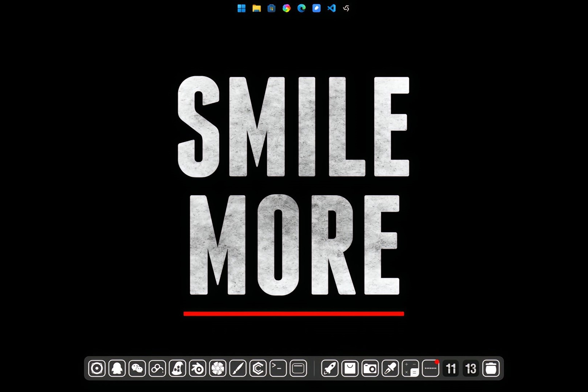Launch QQ penguin app from dock
The height and width of the screenshot is (392, 588).
(x=117, y=368)
